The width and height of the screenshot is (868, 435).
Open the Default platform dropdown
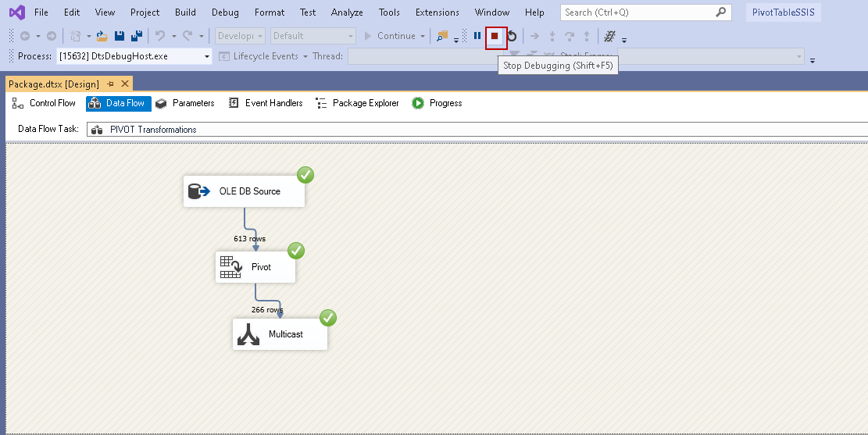tap(313, 36)
